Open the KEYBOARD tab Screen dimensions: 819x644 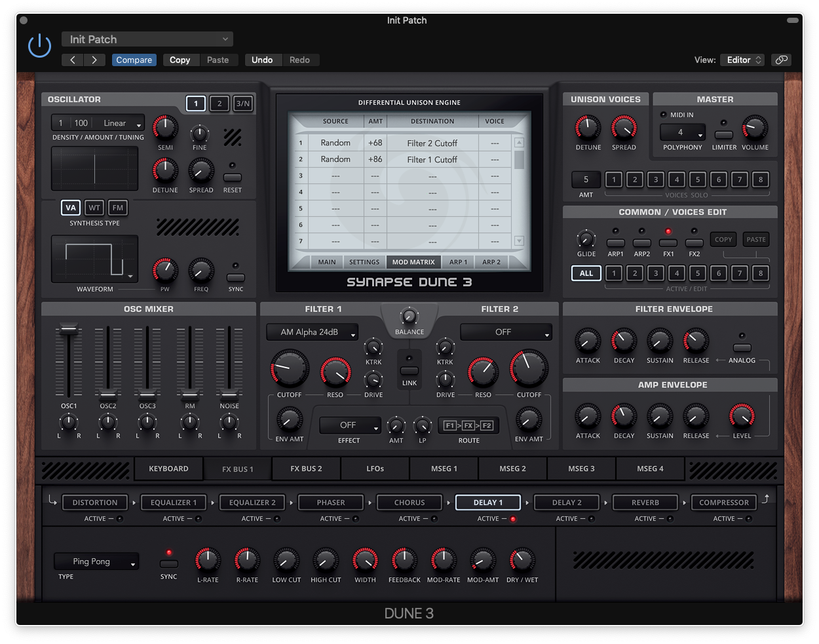pyautogui.click(x=168, y=468)
